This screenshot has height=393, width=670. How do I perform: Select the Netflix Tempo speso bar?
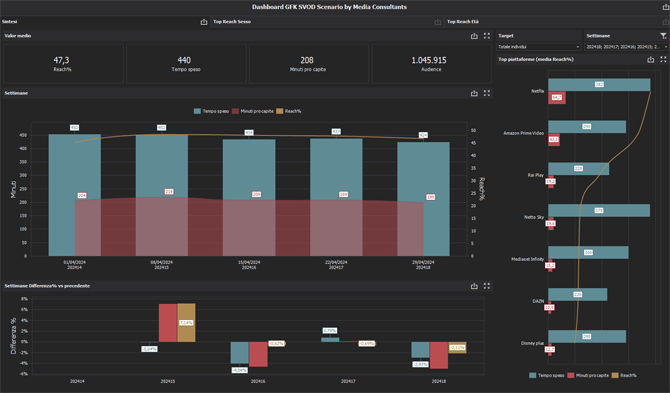(599, 85)
